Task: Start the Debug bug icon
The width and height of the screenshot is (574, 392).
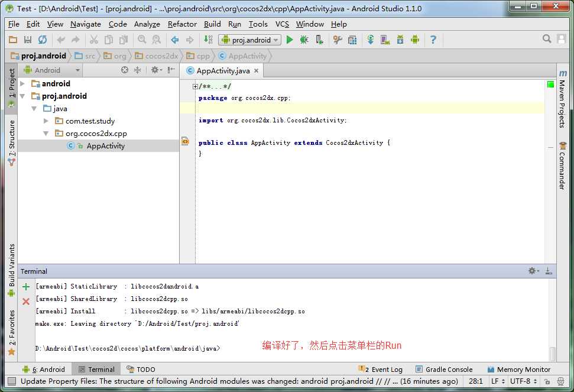Action: click(x=304, y=40)
